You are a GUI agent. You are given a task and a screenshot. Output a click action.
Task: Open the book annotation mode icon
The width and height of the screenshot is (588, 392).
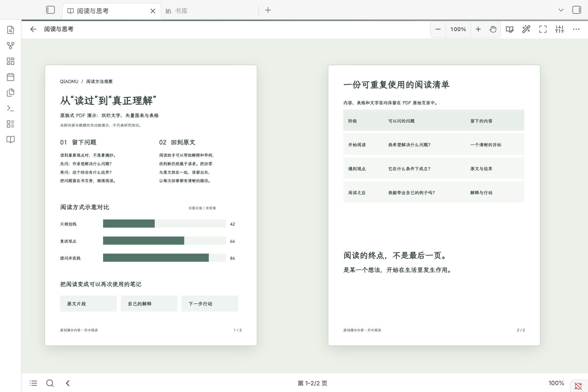click(510, 29)
